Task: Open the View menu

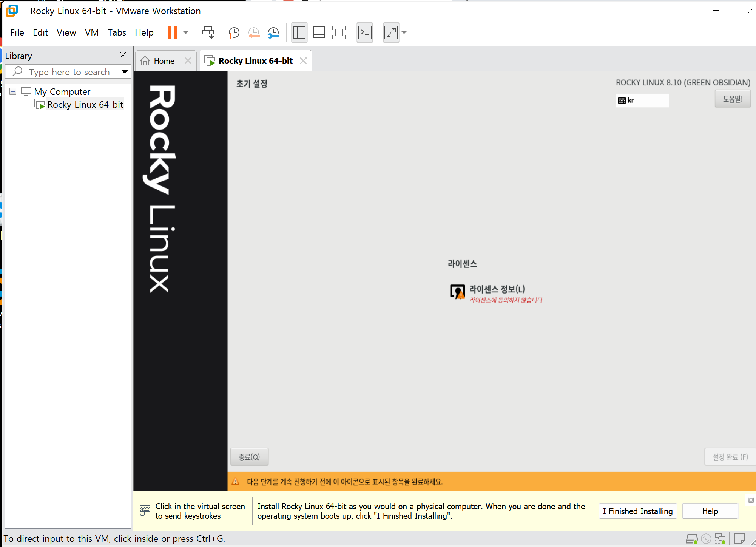Action: pyautogui.click(x=66, y=32)
